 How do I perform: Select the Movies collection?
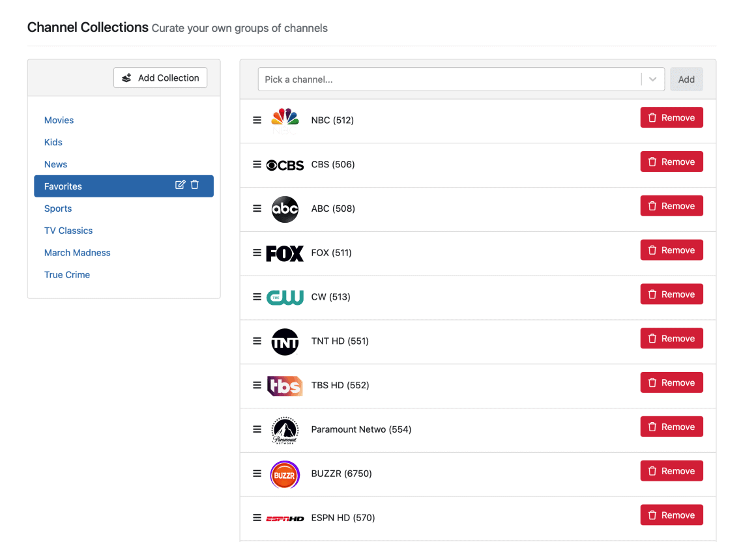[x=59, y=120]
